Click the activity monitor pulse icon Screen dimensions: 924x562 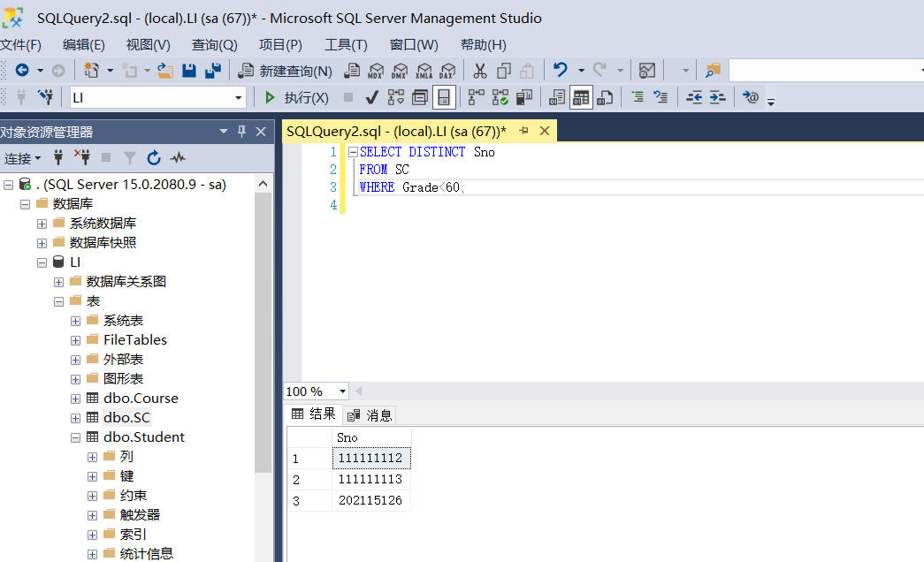[178, 158]
